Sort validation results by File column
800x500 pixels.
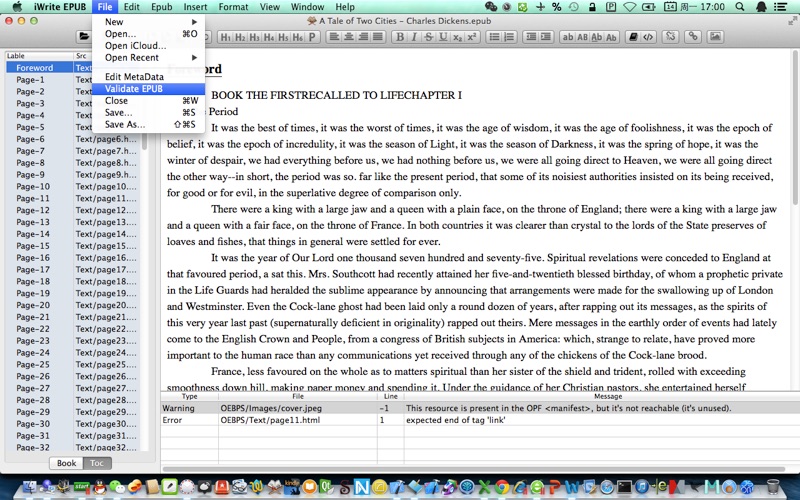click(x=298, y=396)
